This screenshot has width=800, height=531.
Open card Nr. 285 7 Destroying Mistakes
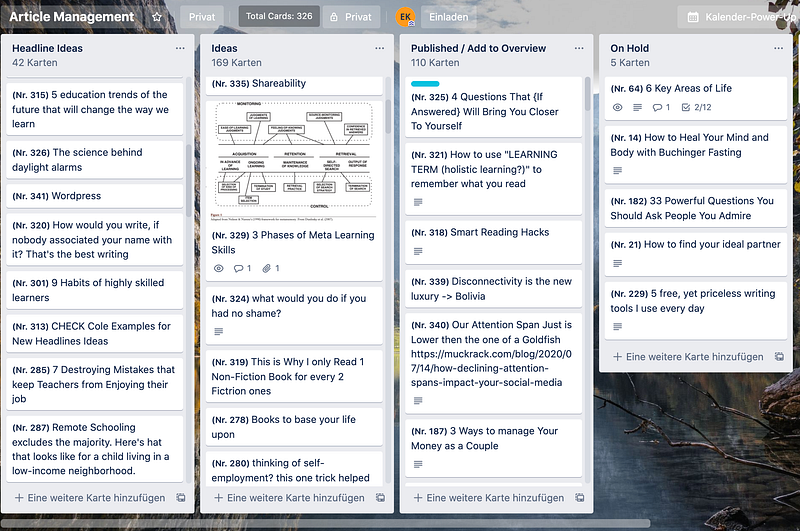tap(94, 384)
